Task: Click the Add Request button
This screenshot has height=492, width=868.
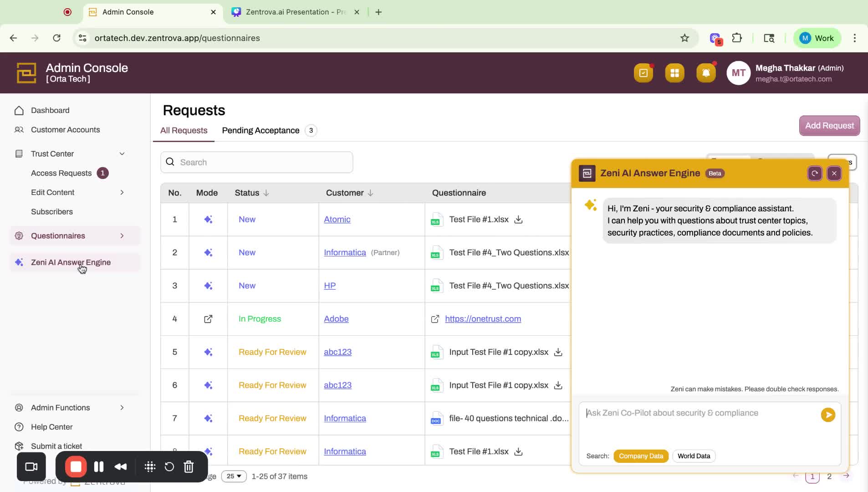Action: 829,126
